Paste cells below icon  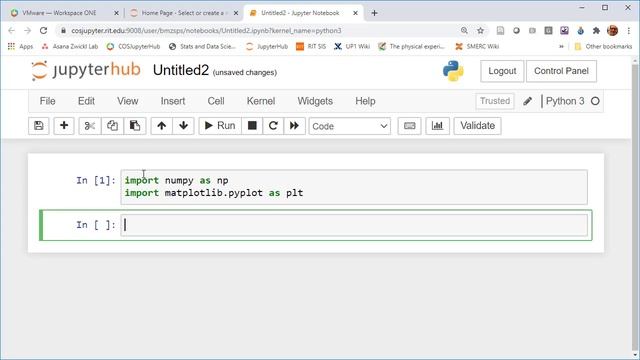(x=135, y=126)
